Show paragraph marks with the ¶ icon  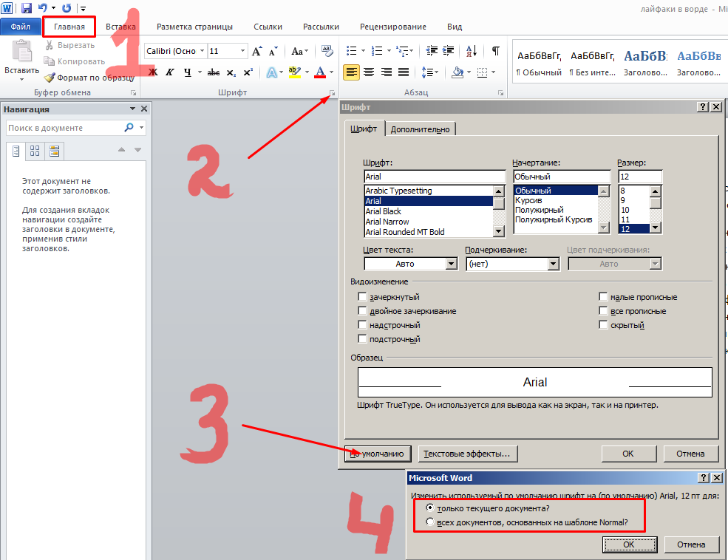coord(496,50)
